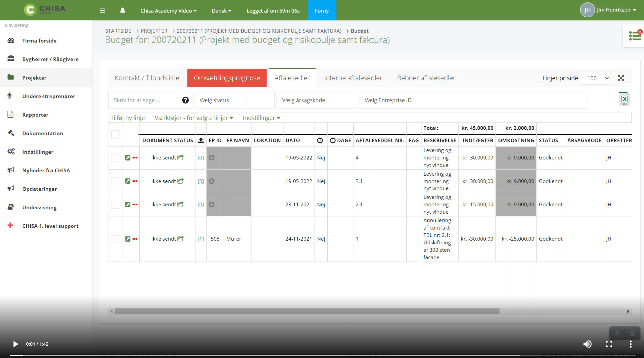This screenshot has width=644, height=358.
Task: Toggle the hamburger menu icon
Action: pos(102,11)
